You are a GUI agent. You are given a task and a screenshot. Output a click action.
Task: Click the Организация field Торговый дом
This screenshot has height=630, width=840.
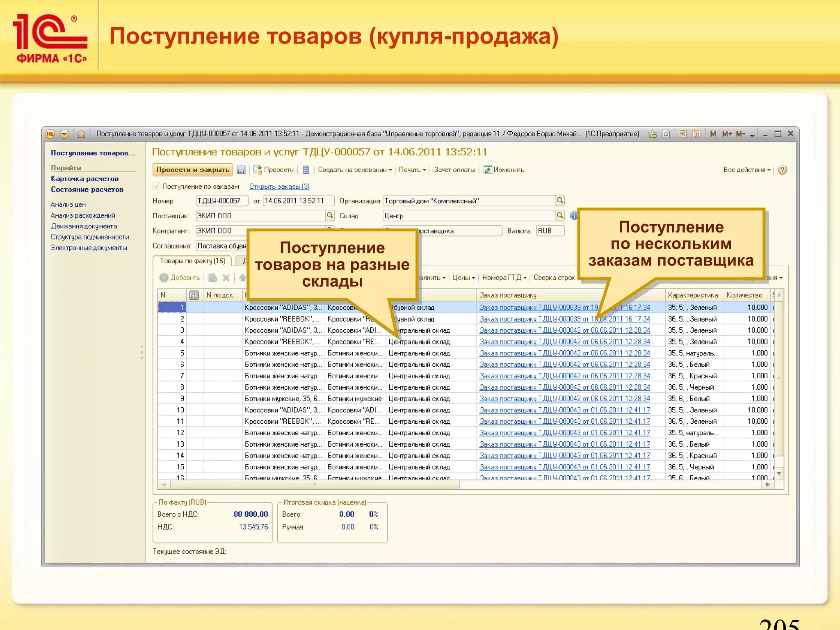coord(469,201)
